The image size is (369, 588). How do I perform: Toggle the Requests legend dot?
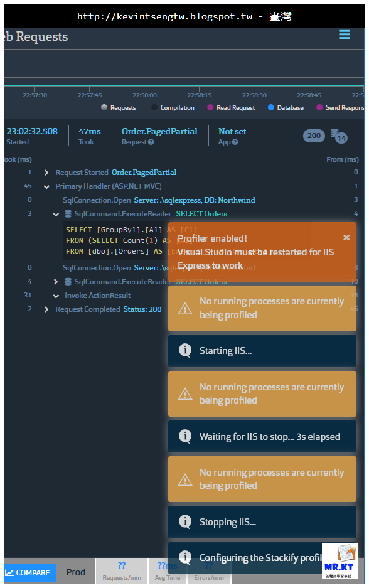(104, 107)
